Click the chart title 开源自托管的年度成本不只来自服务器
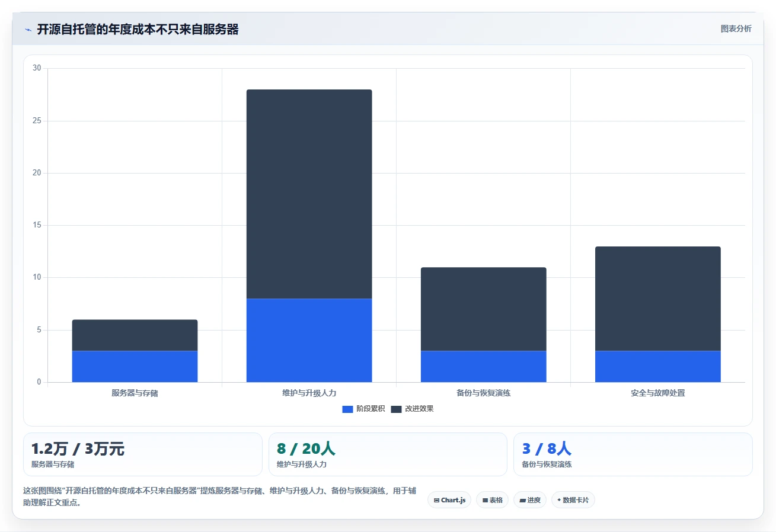 [138, 30]
